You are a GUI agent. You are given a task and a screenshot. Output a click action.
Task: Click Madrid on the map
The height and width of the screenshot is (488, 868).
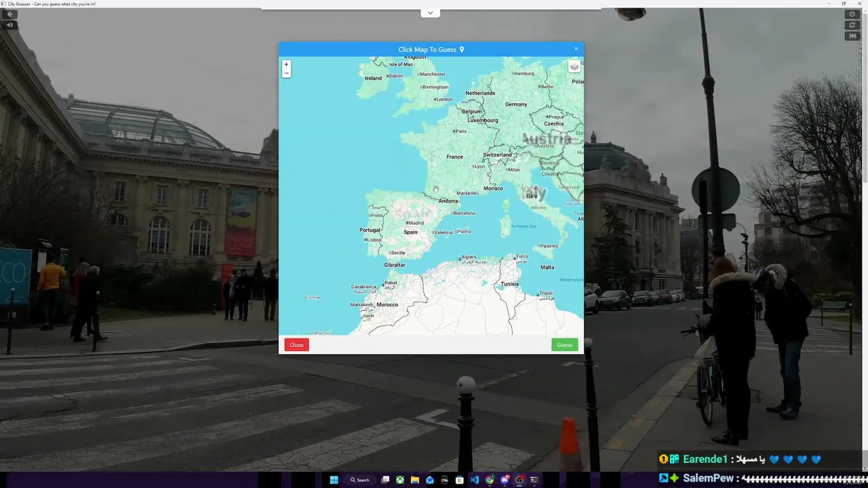coord(415,223)
